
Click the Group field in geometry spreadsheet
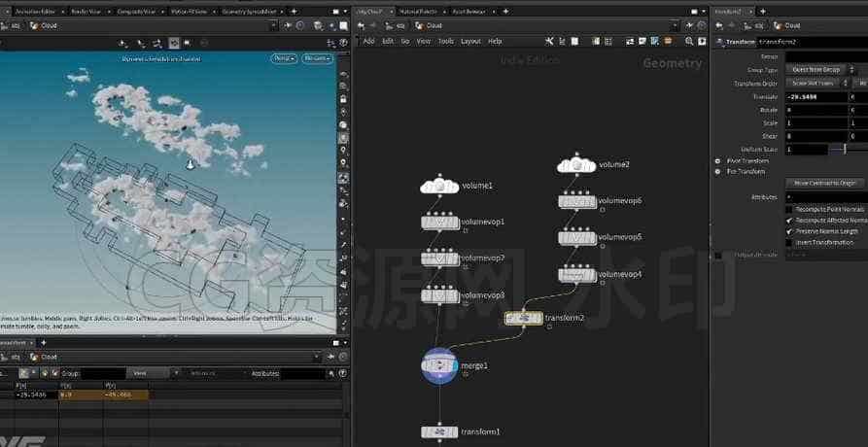tap(102, 373)
